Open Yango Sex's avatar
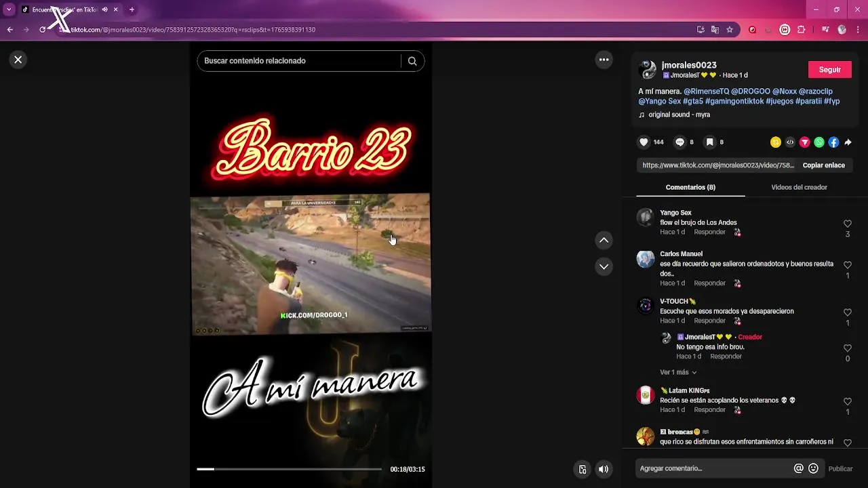 [646, 218]
